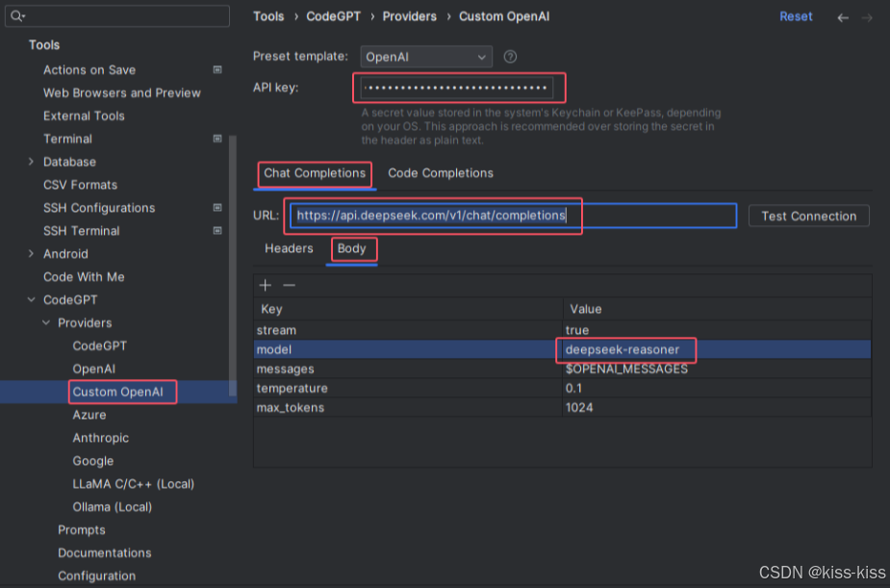The height and width of the screenshot is (588, 890).
Task: Select Ollama (Local) provider
Action: [112, 507]
